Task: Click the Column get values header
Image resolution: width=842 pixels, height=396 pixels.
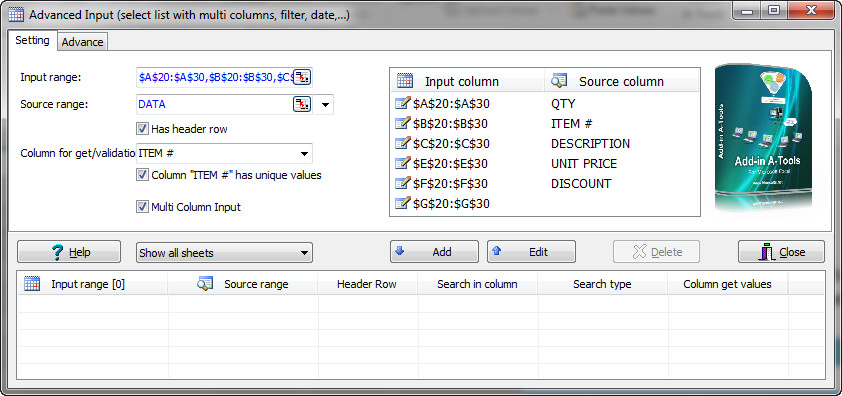Action: click(x=727, y=284)
